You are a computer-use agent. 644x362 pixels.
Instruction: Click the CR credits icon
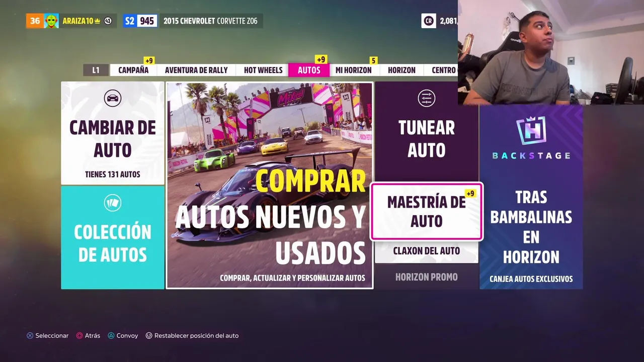point(429,21)
